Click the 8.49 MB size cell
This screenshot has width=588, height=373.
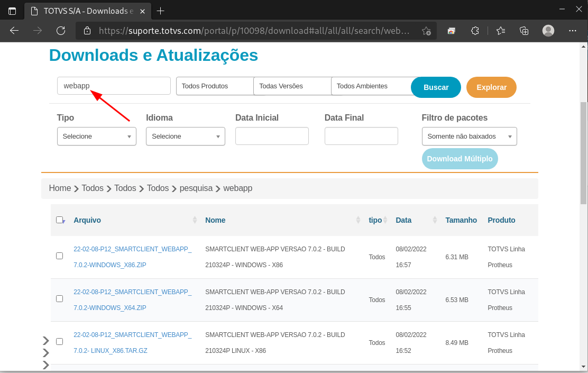[x=457, y=343]
